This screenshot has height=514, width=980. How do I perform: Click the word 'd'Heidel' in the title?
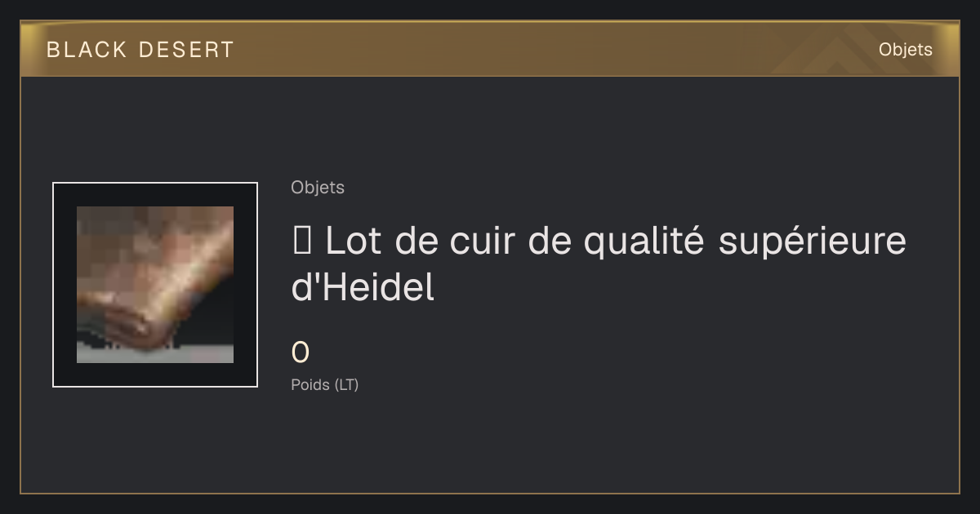(x=363, y=288)
